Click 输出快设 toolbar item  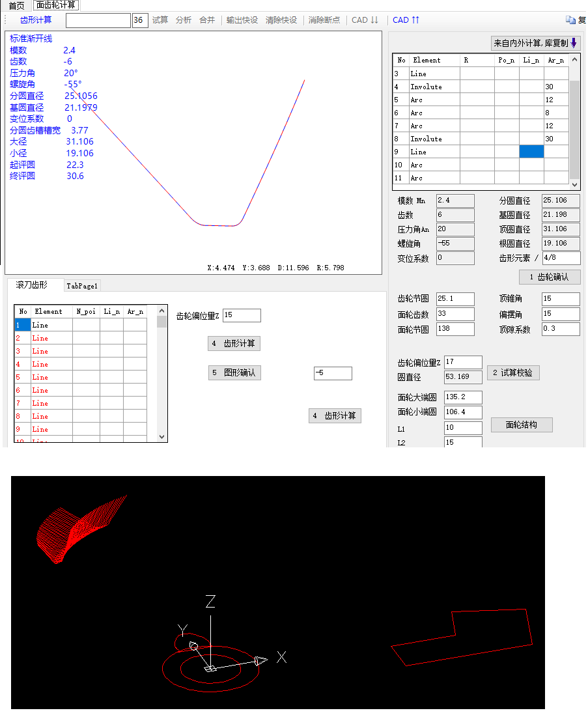coord(242,20)
